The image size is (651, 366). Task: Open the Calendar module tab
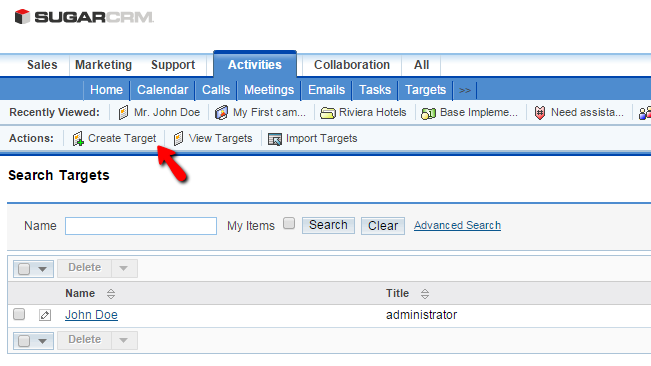click(162, 90)
